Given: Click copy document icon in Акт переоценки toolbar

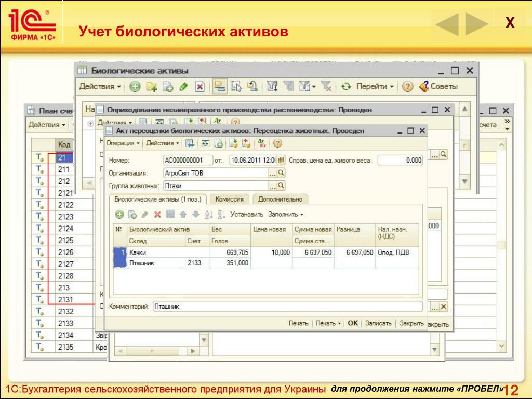Looking at the screenshot, I should [x=219, y=143].
